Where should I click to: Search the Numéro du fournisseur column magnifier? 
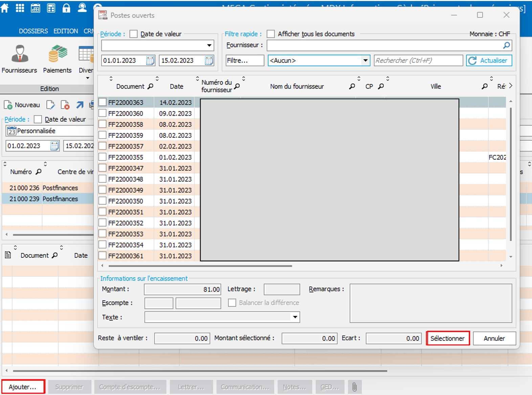(x=237, y=86)
